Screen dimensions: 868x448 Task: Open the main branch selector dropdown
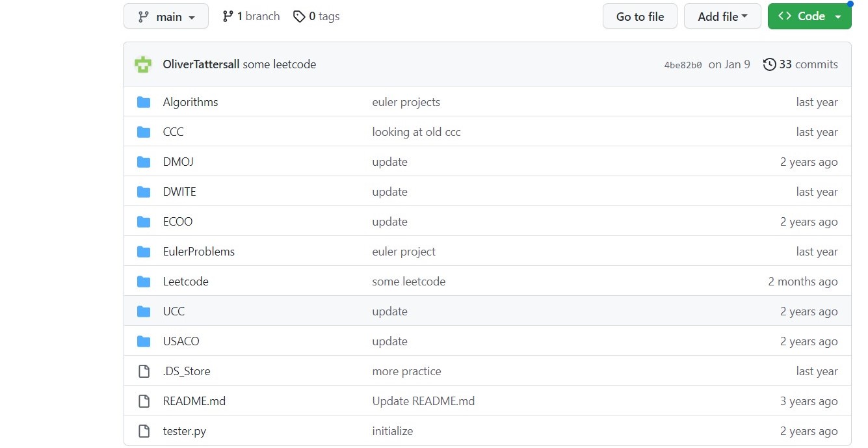click(166, 16)
